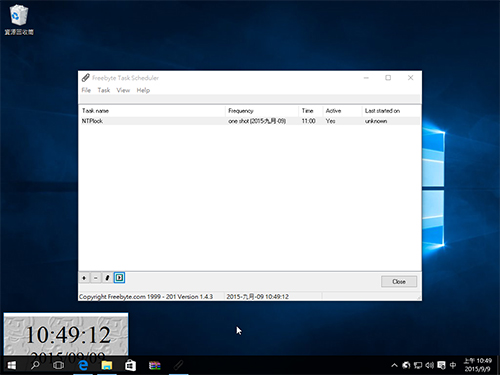Run the selected task now icon

[119, 278]
